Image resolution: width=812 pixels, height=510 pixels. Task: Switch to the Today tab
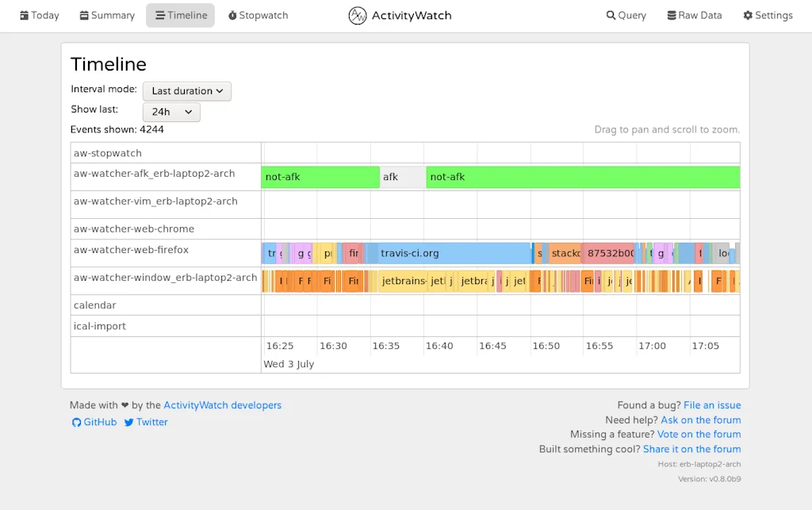coord(38,15)
